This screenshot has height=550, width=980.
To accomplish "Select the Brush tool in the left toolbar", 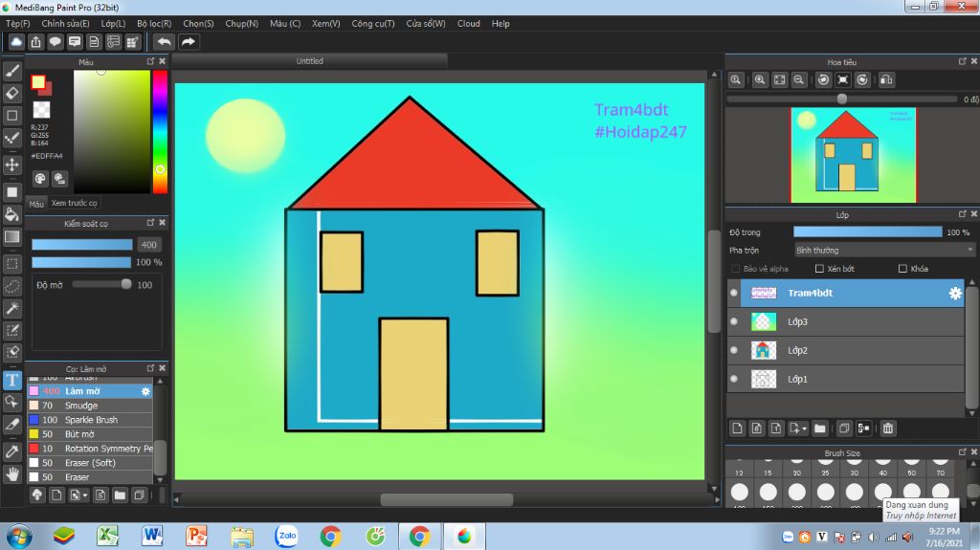I will tap(12, 71).
